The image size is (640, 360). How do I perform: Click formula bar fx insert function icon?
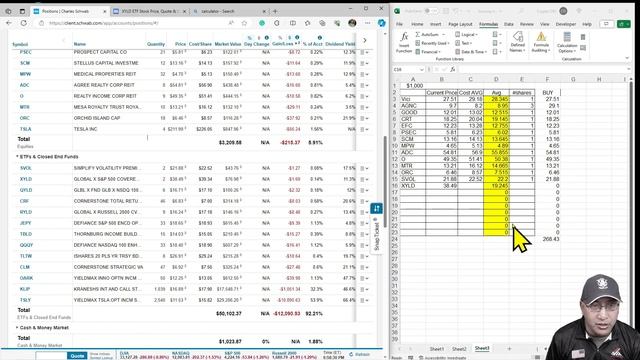[x=452, y=70]
